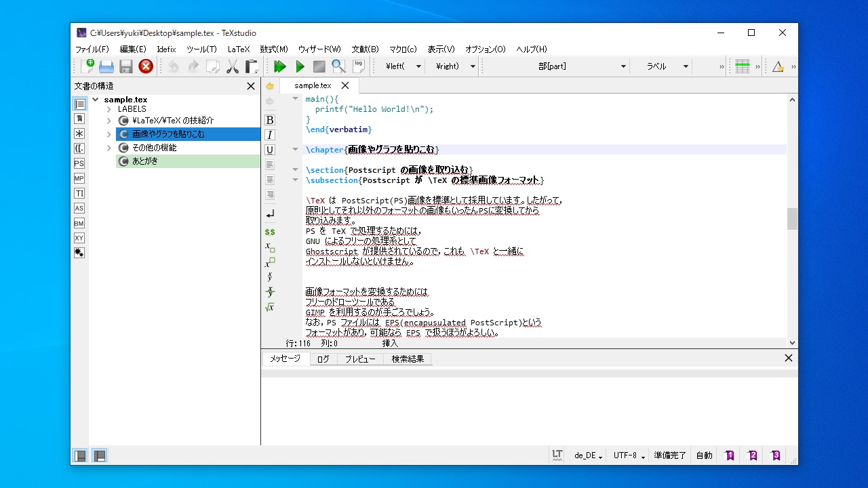This screenshot has height=488, width=868.
Task: Open a file with the blue folder icon
Action: pyautogui.click(x=106, y=66)
